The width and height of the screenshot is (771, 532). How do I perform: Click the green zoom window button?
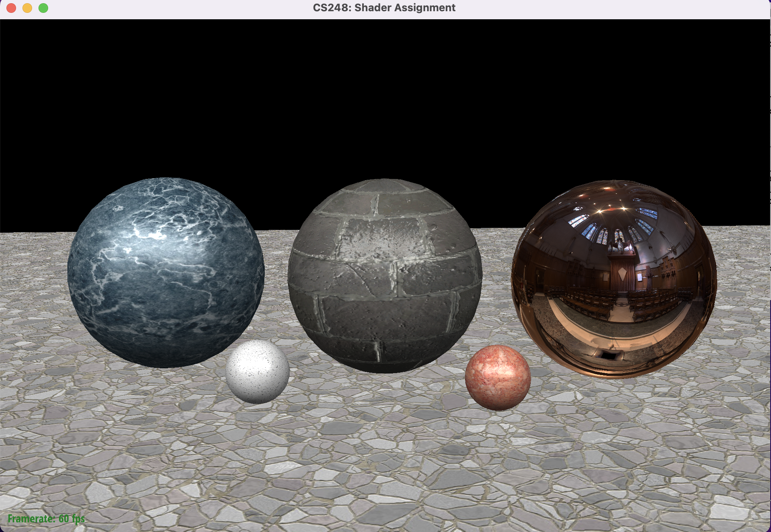(x=43, y=8)
